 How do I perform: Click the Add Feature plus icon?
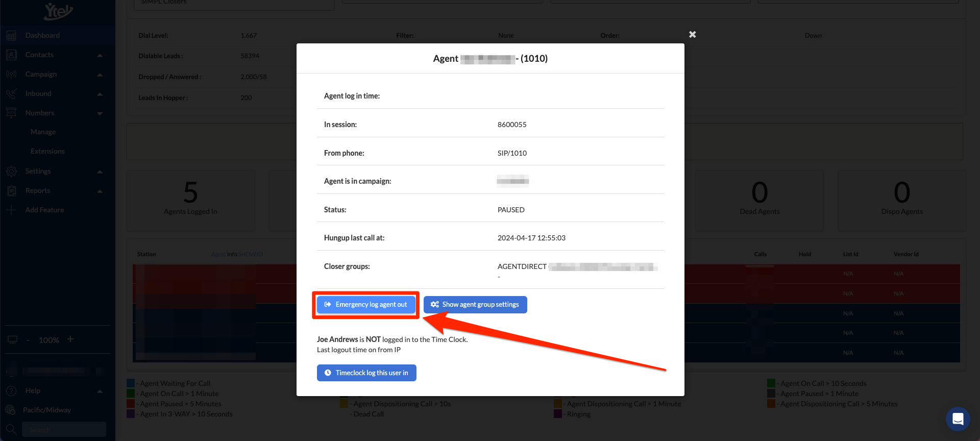[x=11, y=210]
